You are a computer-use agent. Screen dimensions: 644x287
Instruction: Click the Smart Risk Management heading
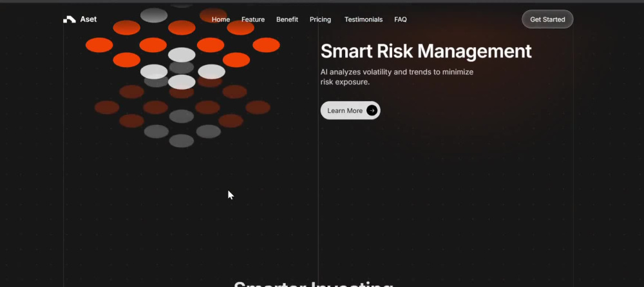(426, 52)
